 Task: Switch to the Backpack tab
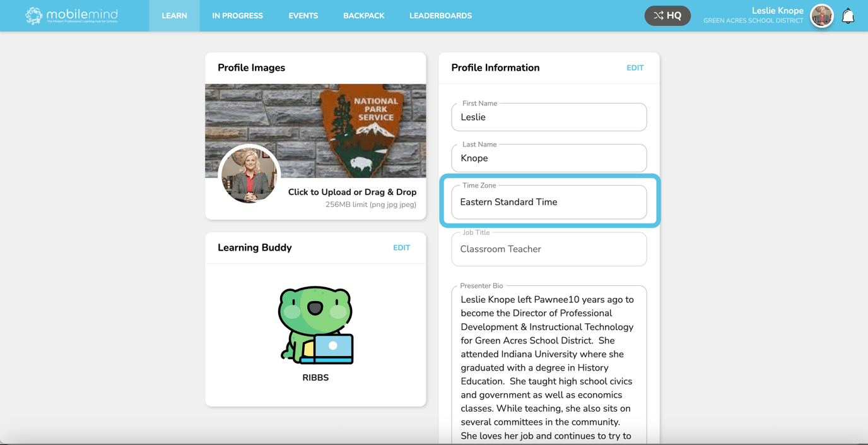point(363,16)
